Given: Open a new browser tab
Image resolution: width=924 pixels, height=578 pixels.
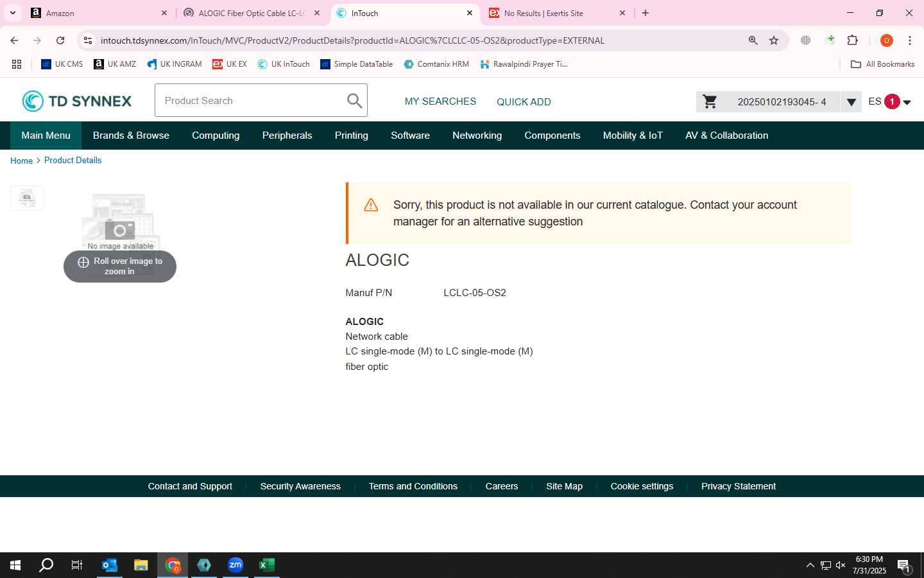Looking at the screenshot, I should click(x=646, y=13).
